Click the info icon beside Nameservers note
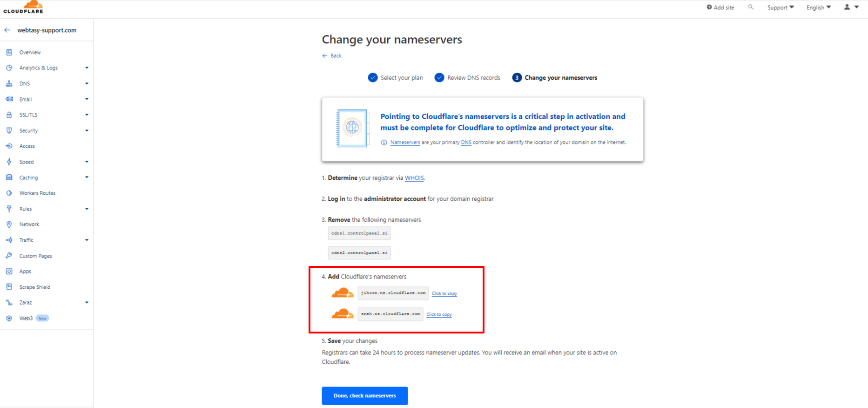The width and height of the screenshot is (868, 408). point(384,143)
